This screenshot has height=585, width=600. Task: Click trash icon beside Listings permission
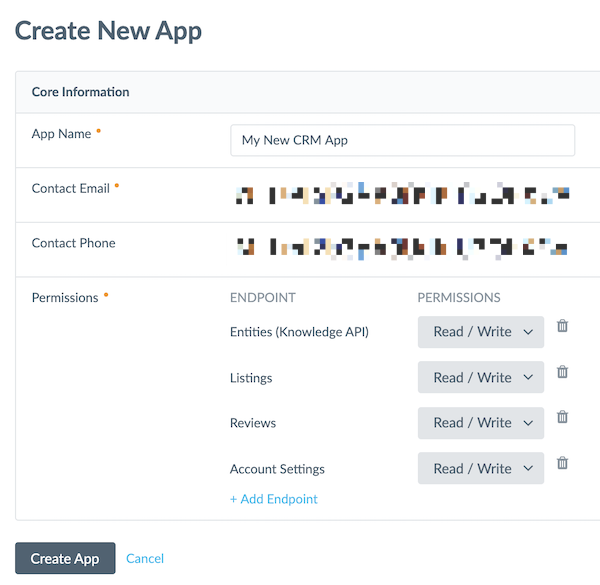pyautogui.click(x=562, y=372)
